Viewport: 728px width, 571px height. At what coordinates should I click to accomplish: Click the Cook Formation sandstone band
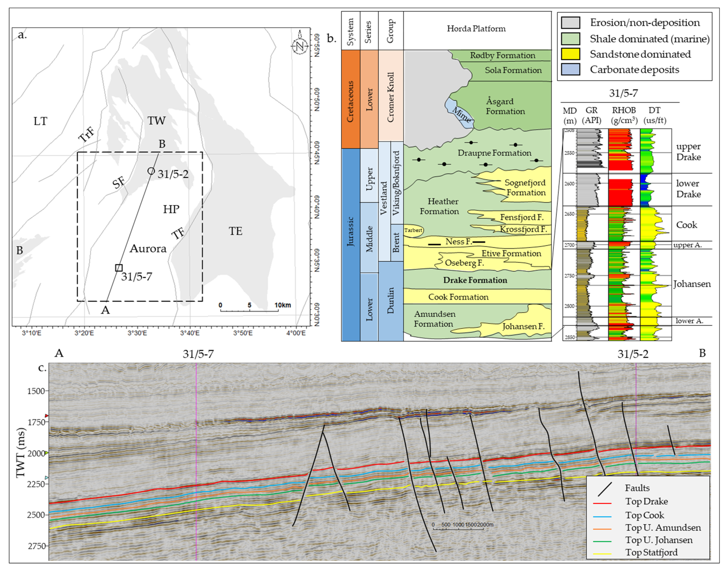[x=458, y=297]
